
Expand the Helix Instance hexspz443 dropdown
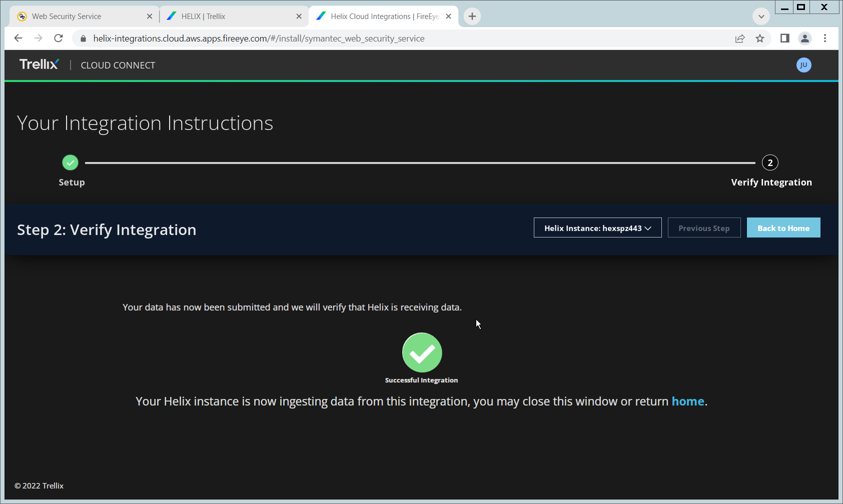pos(597,228)
